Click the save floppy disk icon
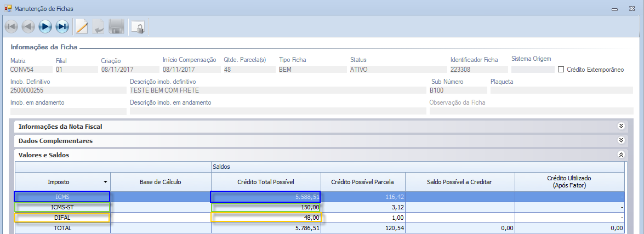Image resolution: width=644 pixels, height=234 pixels. 116,26
